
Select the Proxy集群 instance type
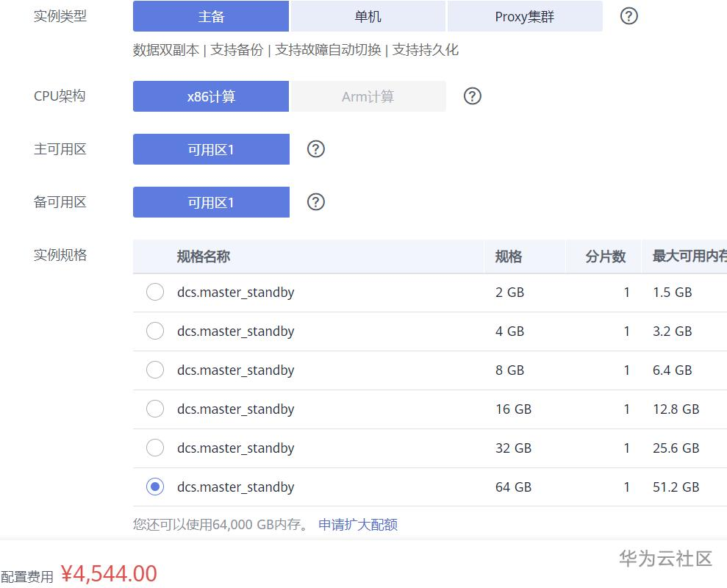525,16
